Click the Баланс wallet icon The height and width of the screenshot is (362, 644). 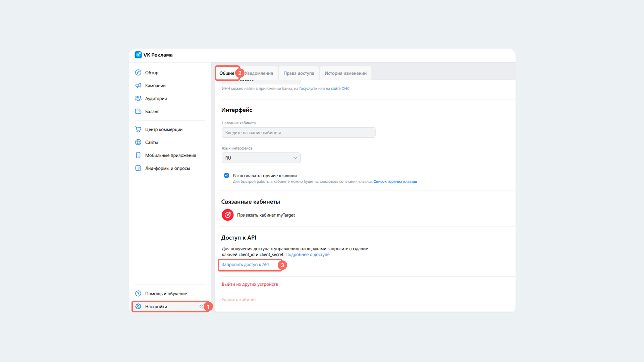click(138, 111)
